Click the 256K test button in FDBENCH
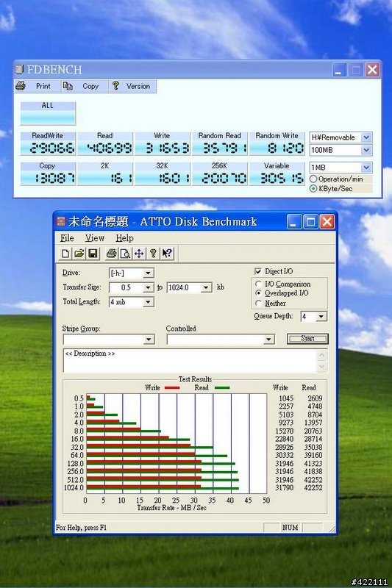Image resolution: width=392 pixels, height=588 pixels. (220, 173)
